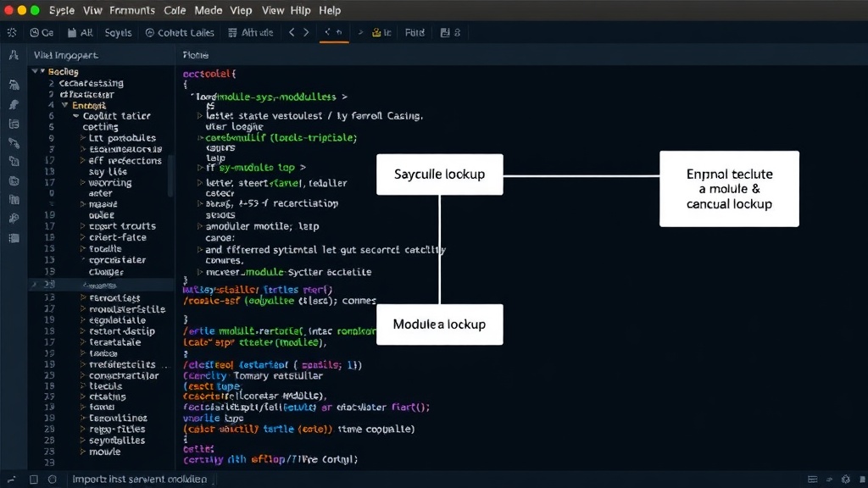Open the Cale menu

point(175,10)
